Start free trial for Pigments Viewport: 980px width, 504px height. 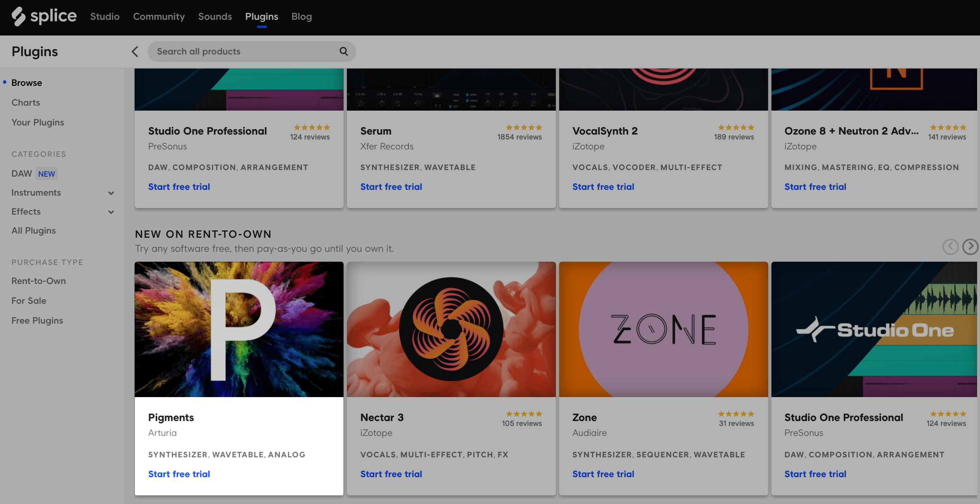pyautogui.click(x=179, y=474)
